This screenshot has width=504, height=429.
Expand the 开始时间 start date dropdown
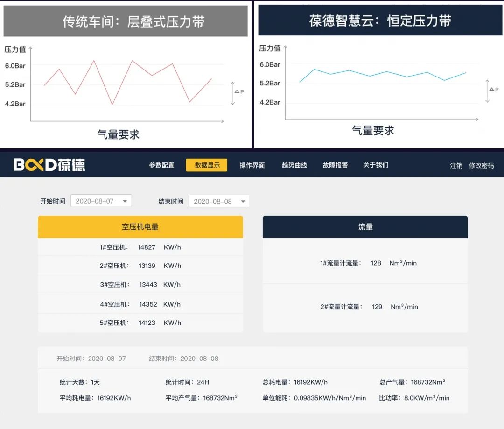pos(101,200)
